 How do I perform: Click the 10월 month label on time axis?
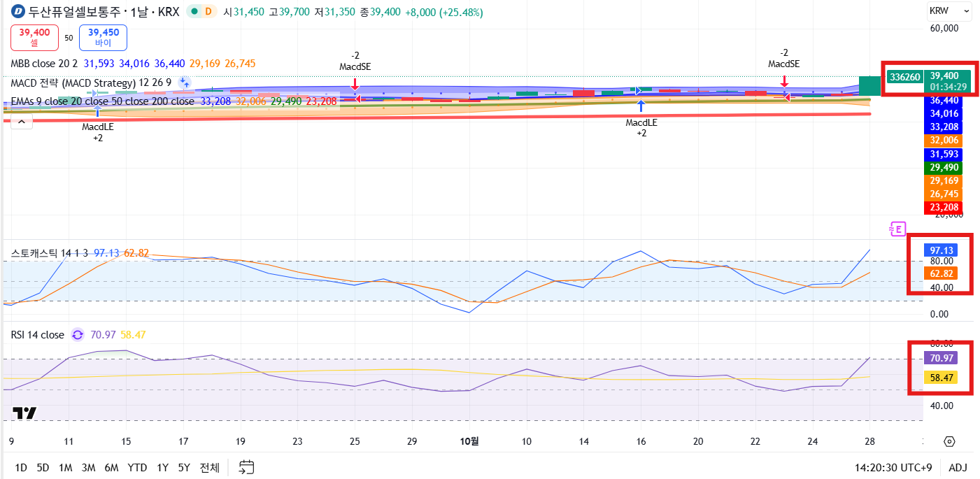point(469,441)
